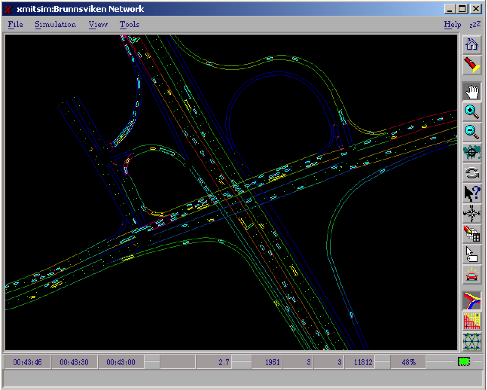487x390 pixels.
Task: Click the red car vehicle icon
Action: tap(472, 275)
